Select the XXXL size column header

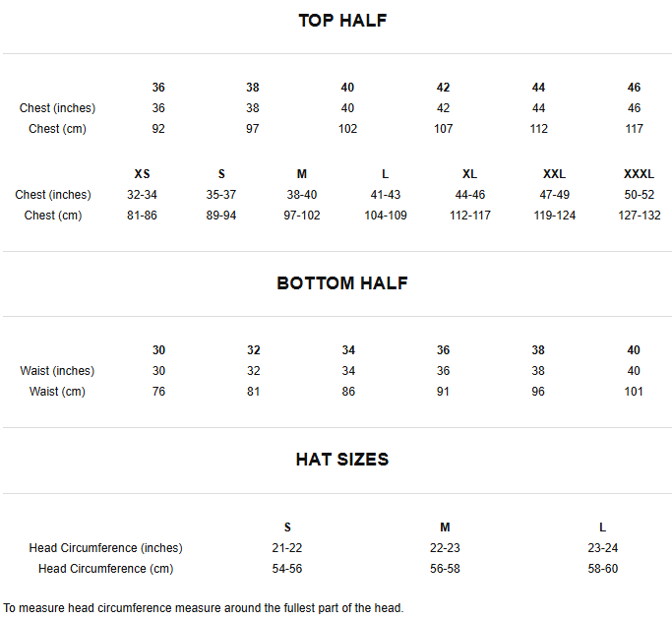[639, 174]
